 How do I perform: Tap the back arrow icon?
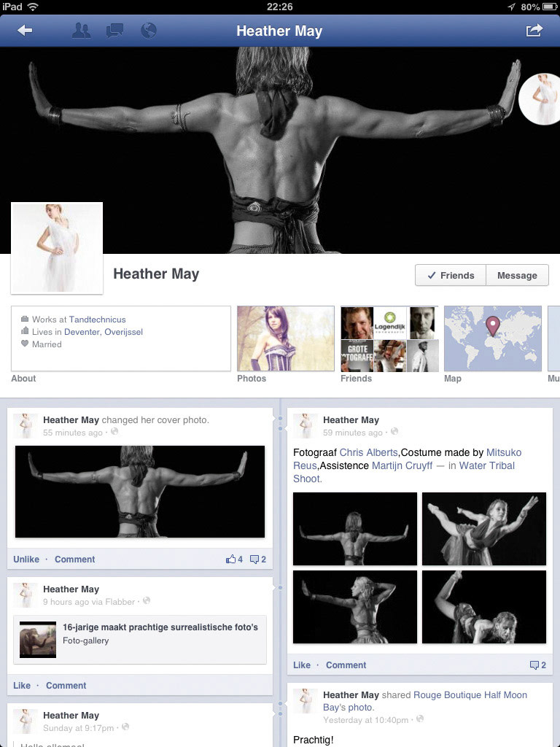pyautogui.click(x=24, y=31)
